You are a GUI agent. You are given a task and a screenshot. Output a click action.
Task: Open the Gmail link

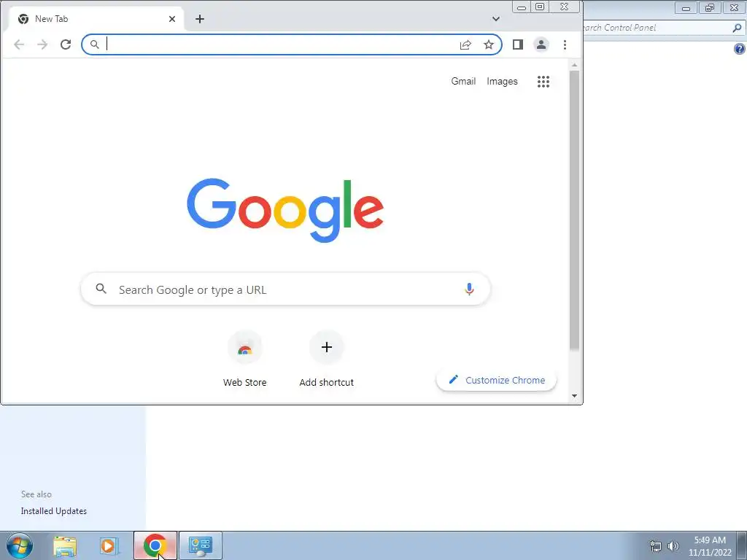pyautogui.click(x=463, y=82)
